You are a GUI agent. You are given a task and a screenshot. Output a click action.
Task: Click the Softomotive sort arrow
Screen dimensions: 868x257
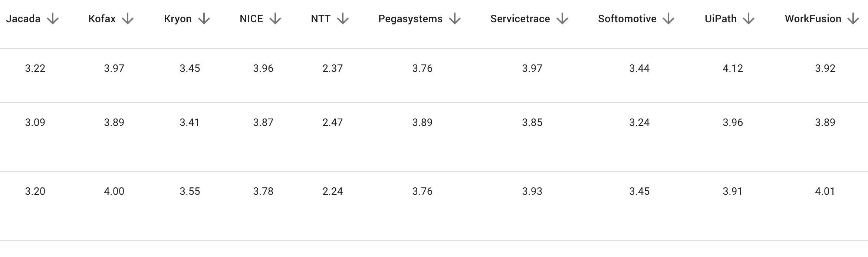[668, 19]
